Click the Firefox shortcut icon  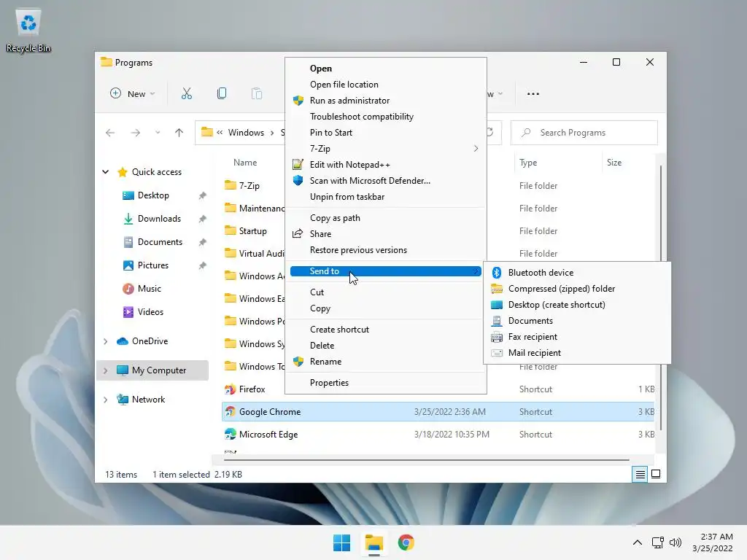coord(231,389)
